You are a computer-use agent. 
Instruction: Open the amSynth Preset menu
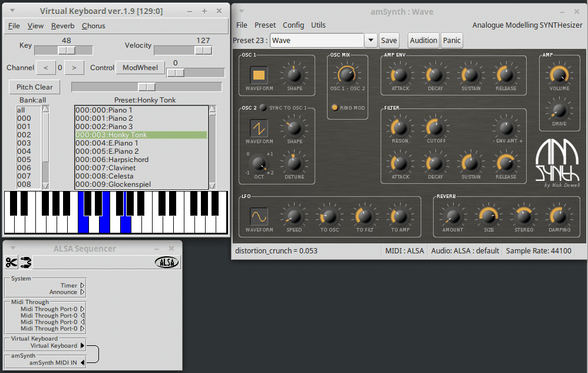click(265, 25)
